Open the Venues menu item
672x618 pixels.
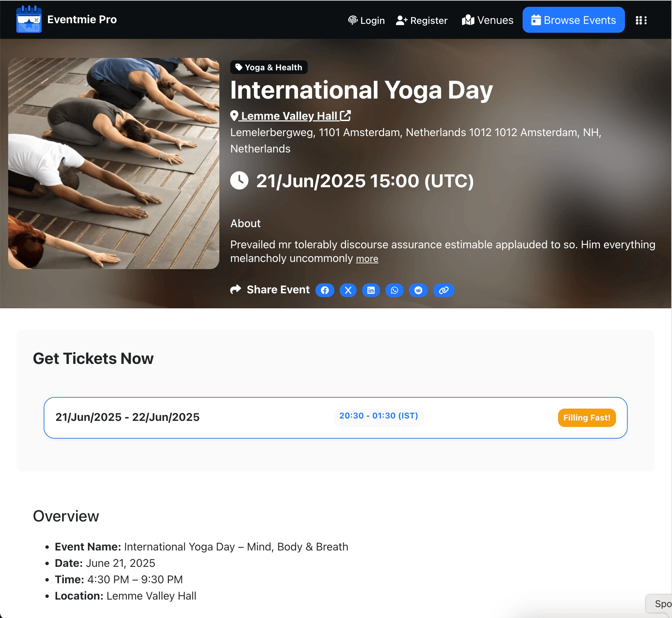pyautogui.click(x=487, y=20)
